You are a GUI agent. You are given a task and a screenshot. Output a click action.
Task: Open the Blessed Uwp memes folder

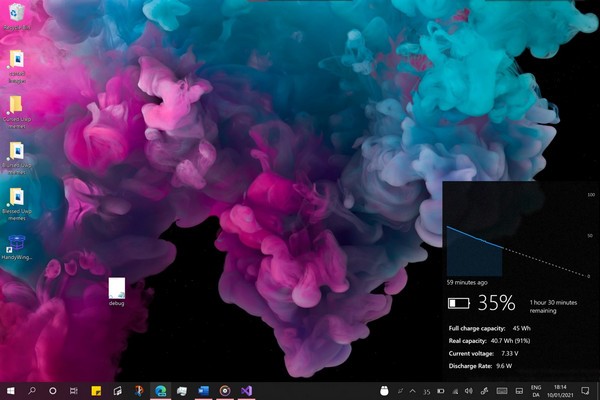pyautogui.click(x=16, y=198)
